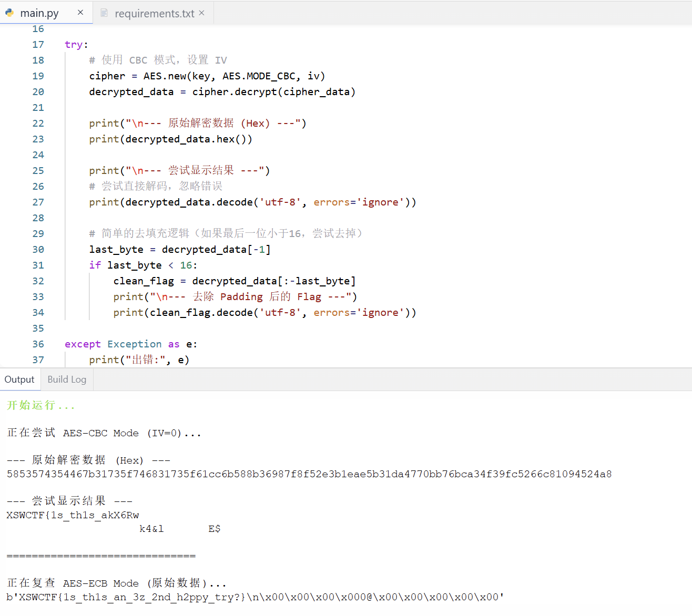Close the requirements.txt tab

tap(201, 13)
